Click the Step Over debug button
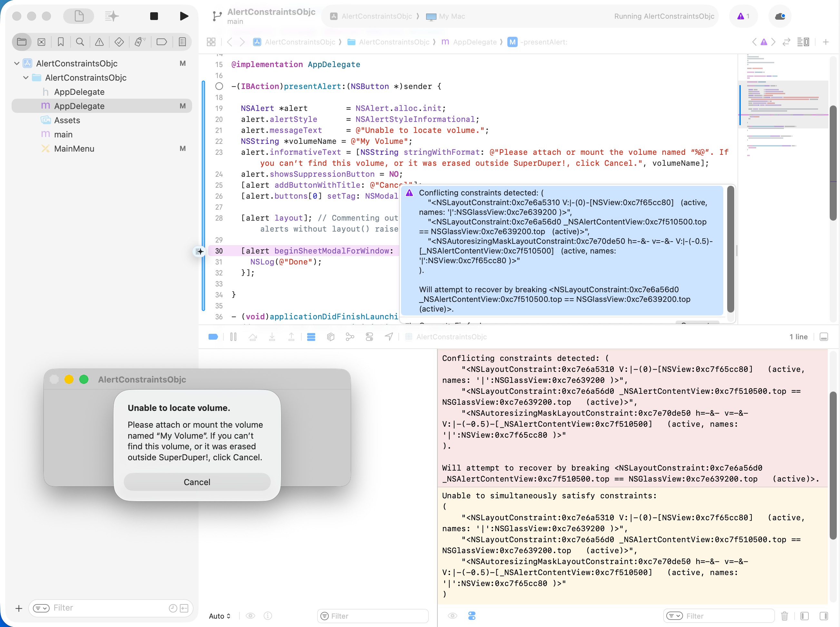 pyautogui.click(x=253, y=337)
